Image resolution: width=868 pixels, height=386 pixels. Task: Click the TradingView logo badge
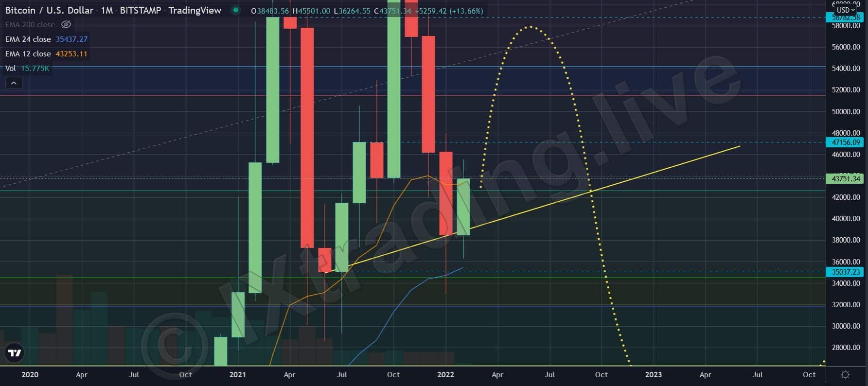point(15,353)
